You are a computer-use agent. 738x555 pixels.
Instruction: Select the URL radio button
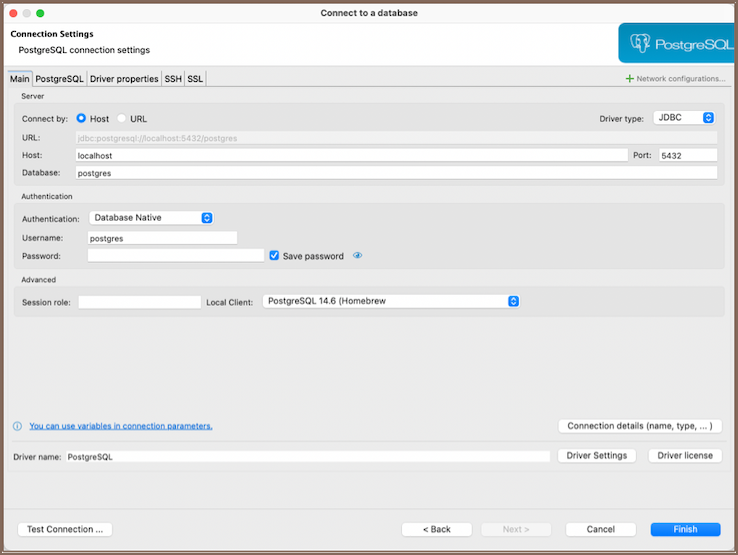(121, 118)
